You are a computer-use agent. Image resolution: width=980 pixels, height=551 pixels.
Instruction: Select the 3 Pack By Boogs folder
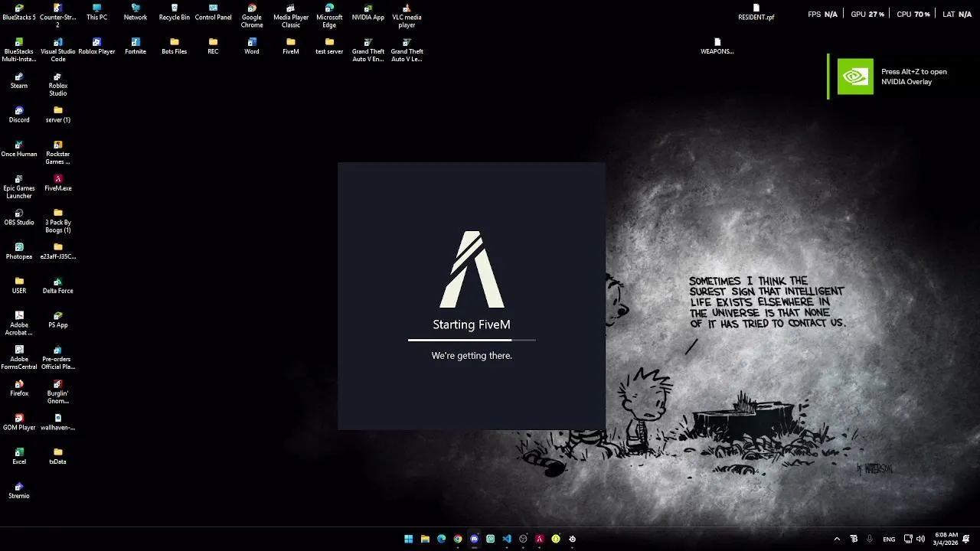click(57, 221)
